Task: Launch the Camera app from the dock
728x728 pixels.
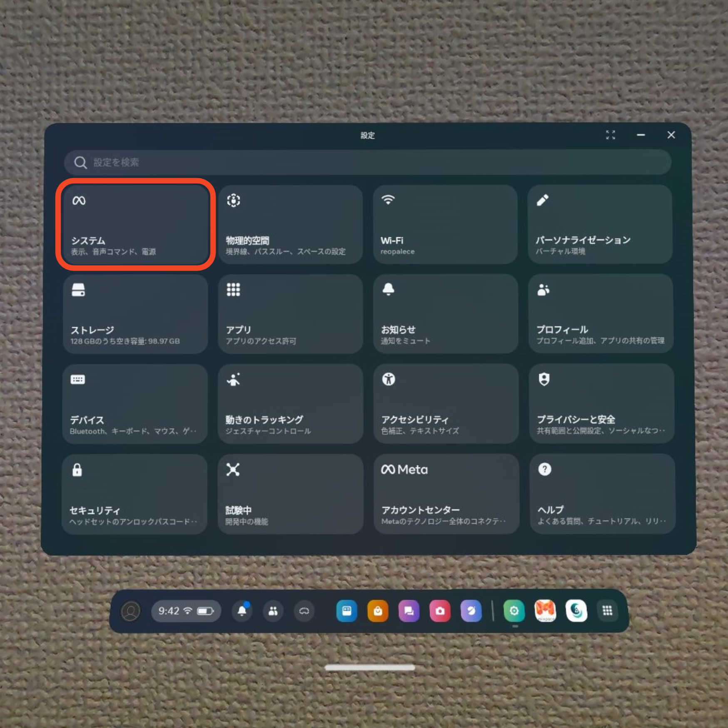Action: coord(440,611)
